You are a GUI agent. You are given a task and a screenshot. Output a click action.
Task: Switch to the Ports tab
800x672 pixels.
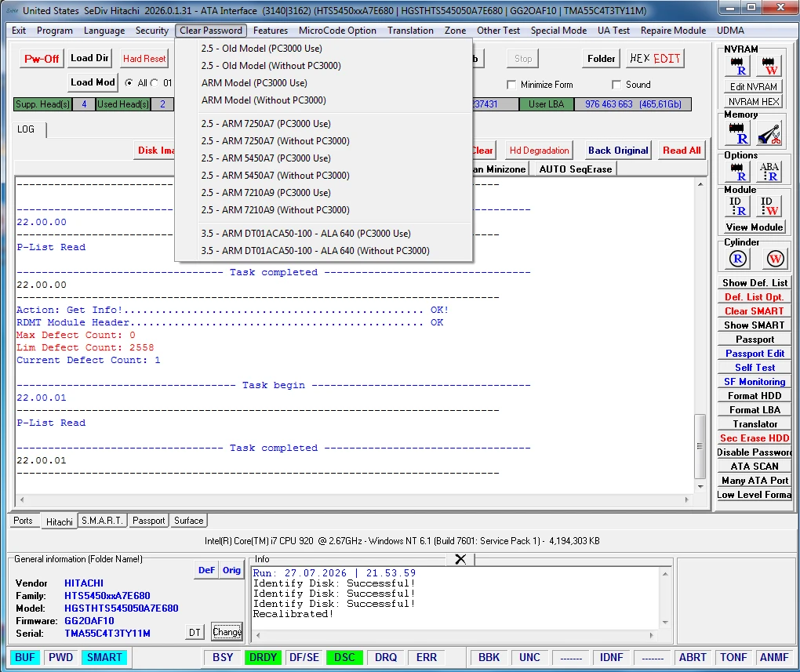pos(23,521)
